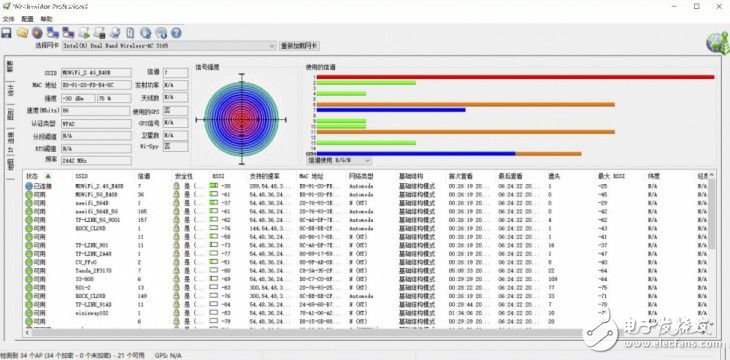Click the green status icon for MDWiFi_5G_E48B row
Image resolution: width=730 pixels, height=360 pixels.
(x=29, y=194)
